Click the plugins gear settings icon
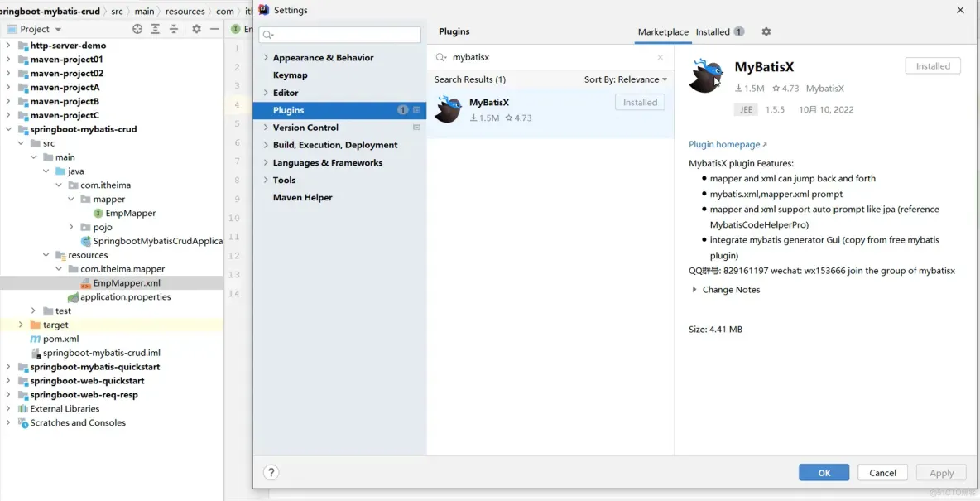 [x=766, y=32]
